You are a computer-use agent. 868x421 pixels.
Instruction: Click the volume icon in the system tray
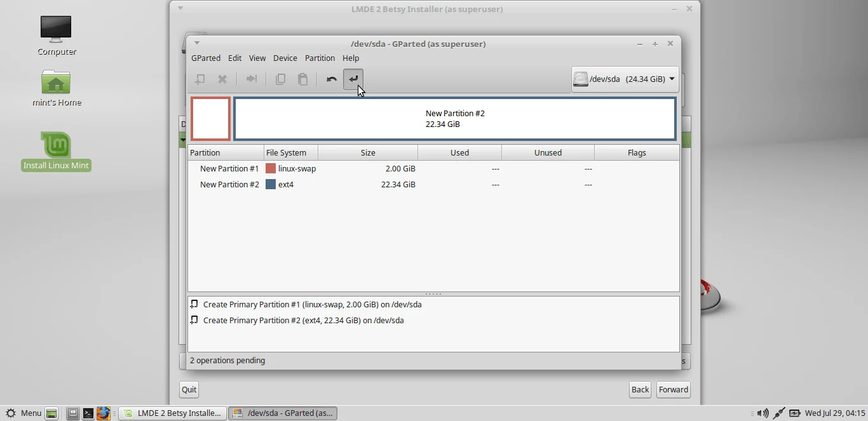(762, 413)
